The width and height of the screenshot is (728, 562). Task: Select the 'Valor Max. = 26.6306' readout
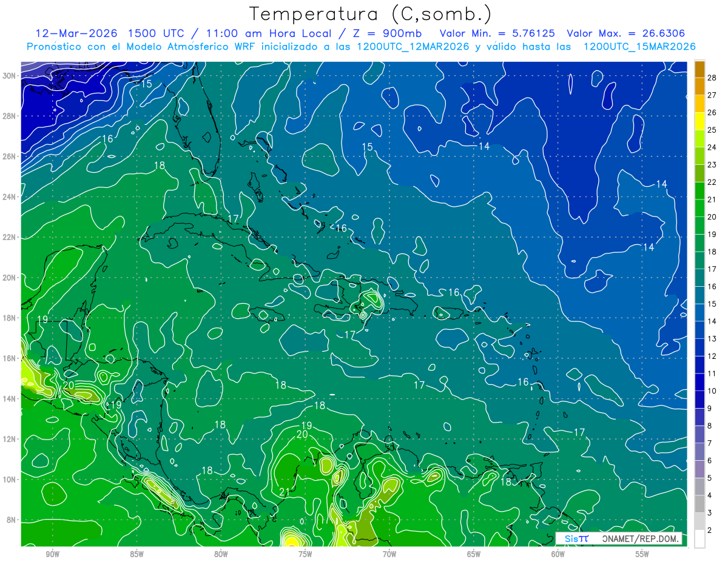point(626,33)
